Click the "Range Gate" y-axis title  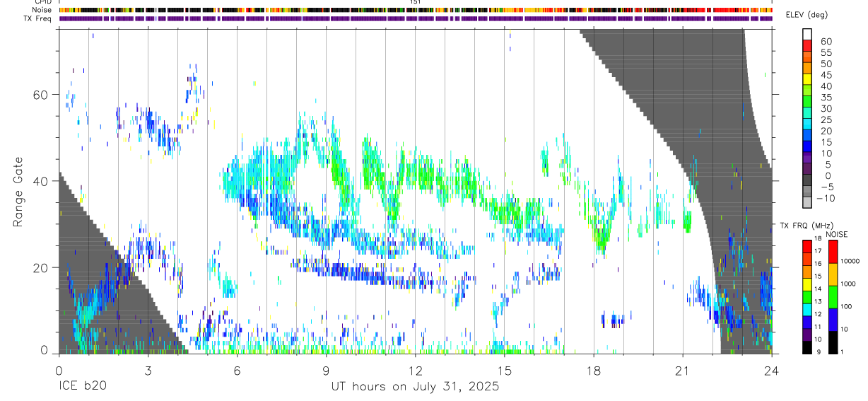click(x=18, y=191)
